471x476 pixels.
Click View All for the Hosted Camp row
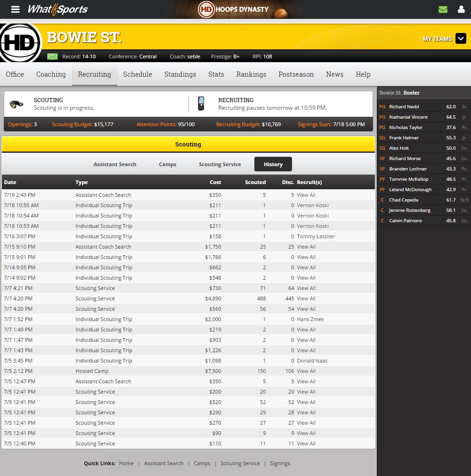[306, 371]
